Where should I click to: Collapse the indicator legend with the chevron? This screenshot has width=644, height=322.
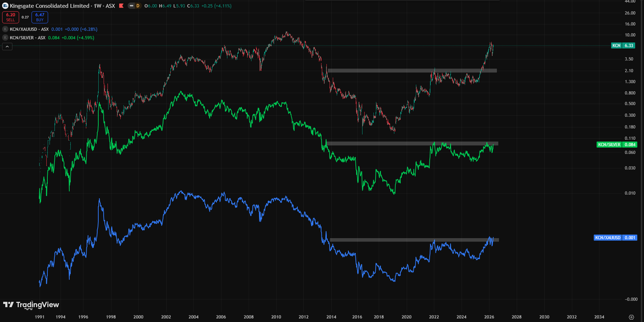(7, 47)
